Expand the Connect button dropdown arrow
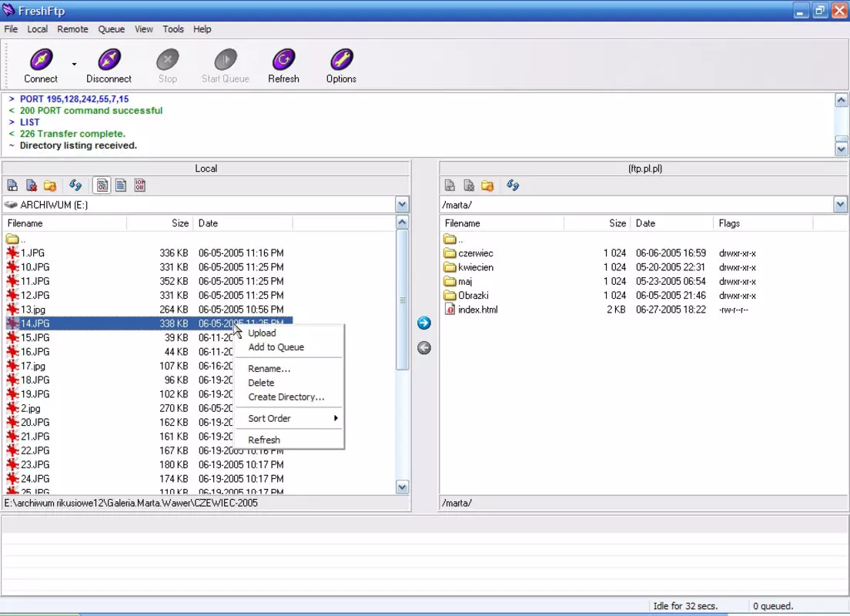 pyautogui.click(x=74, y=64)
